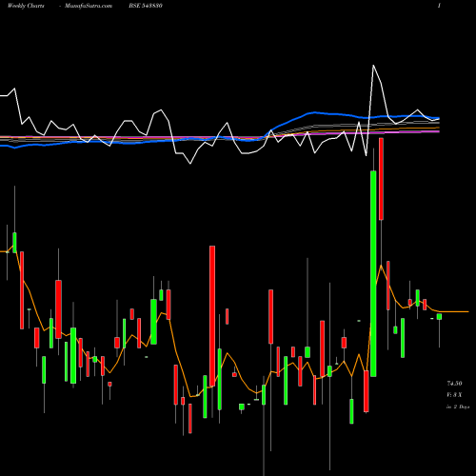The width and height of the screenshot is (476, 476).
Task: Click the "MunafaSutra.com" label
Action: tap(89, 6)
